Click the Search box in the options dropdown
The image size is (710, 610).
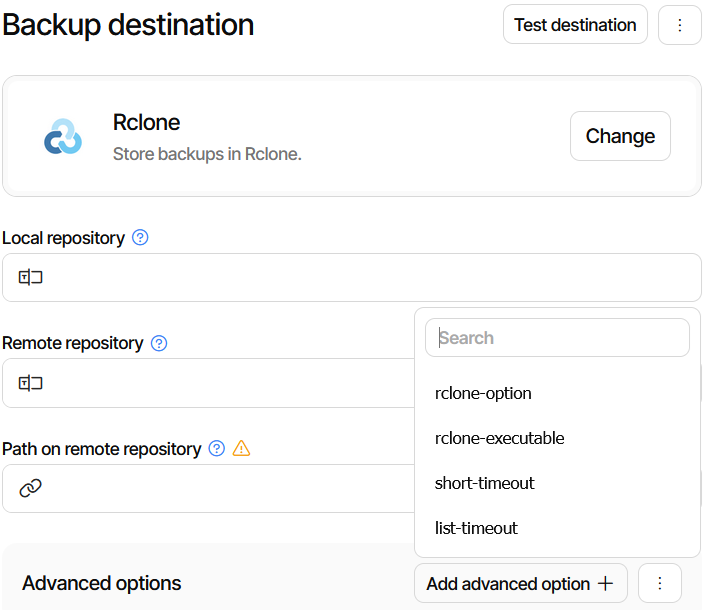coord(558,338)
